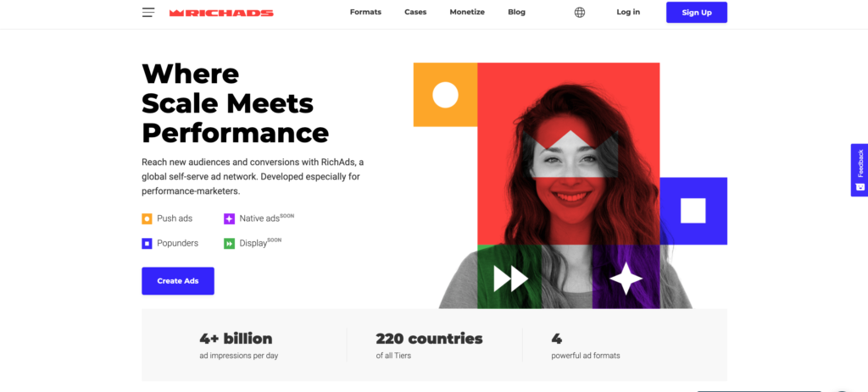This screenshot has height=392, width=868.
Task: Select the Push ads text link
Action: point(175,218)
